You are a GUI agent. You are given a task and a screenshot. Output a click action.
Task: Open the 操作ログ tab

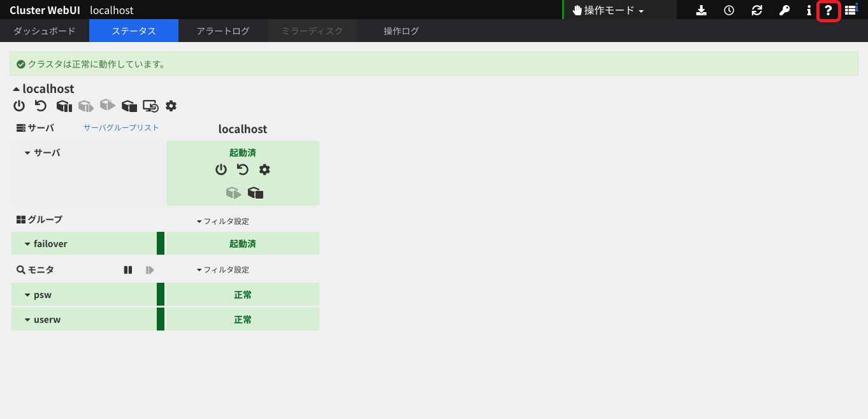coord(401,31)
